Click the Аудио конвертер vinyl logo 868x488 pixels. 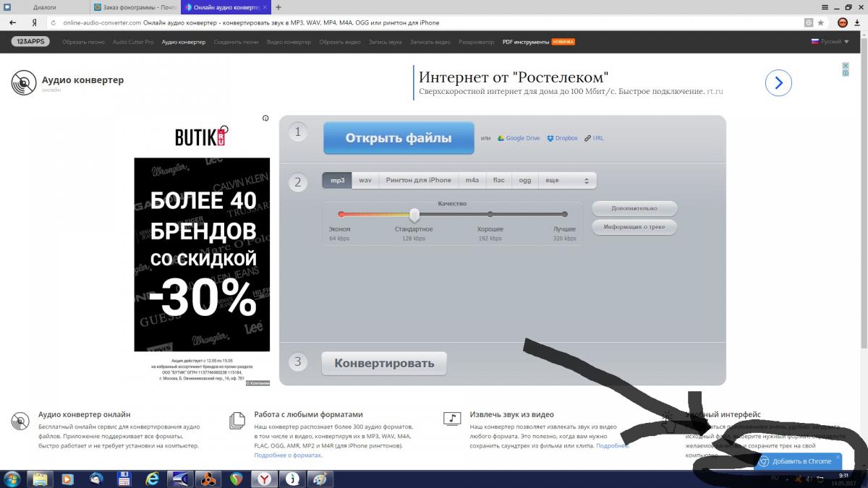coord(24,82)
